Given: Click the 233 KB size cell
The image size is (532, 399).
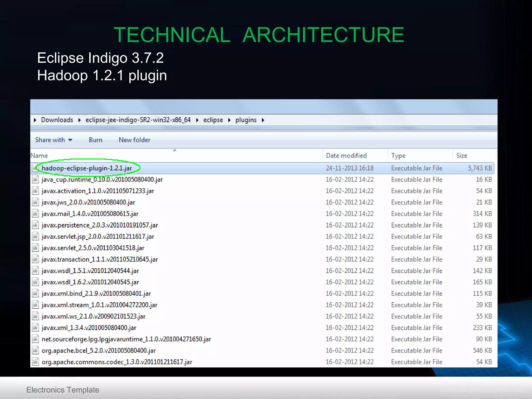Looking at the screenshot, I should 482,328.
